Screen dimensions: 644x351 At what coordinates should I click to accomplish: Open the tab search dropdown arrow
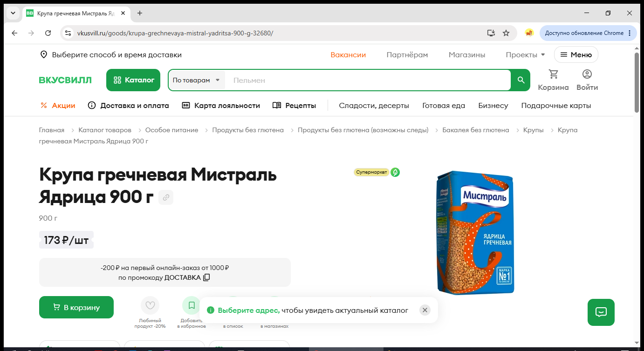[13, 13]
